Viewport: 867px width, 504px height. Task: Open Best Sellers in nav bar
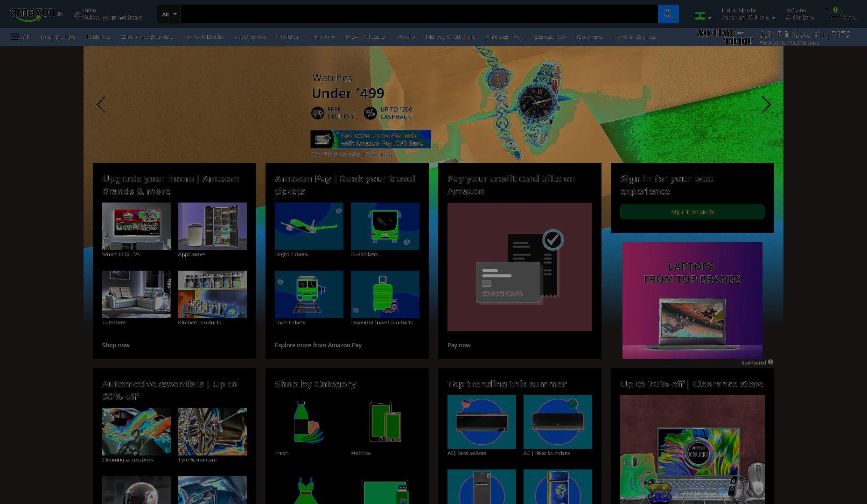[58, 37]
